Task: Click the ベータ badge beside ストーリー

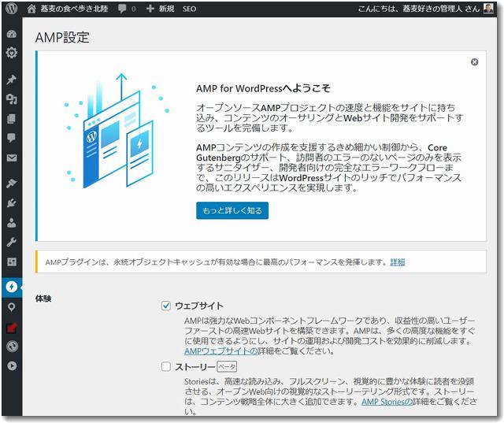Action: (x=227, y=366)
